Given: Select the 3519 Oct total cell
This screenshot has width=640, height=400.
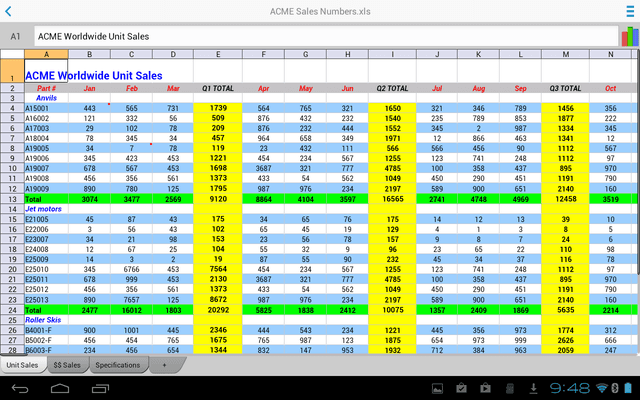Looking at the screenshot, I should [611, 199].
